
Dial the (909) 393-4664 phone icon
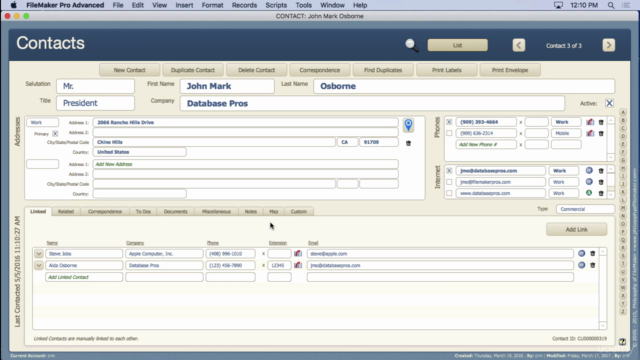tap(590, 122)
